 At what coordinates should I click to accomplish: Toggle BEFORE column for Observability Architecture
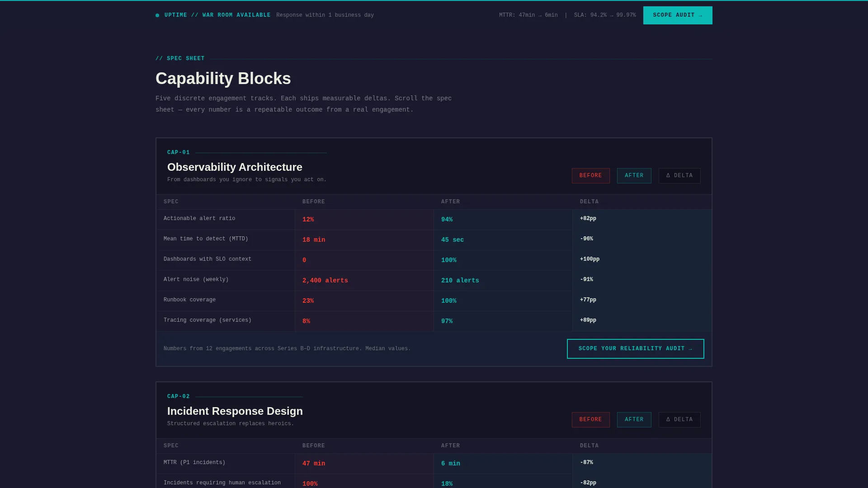591,176
